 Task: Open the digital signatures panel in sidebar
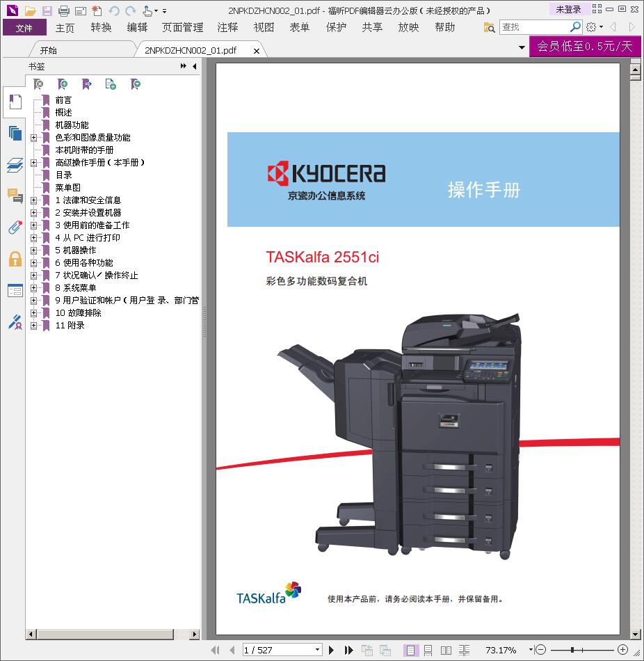(x=15, y=322)
